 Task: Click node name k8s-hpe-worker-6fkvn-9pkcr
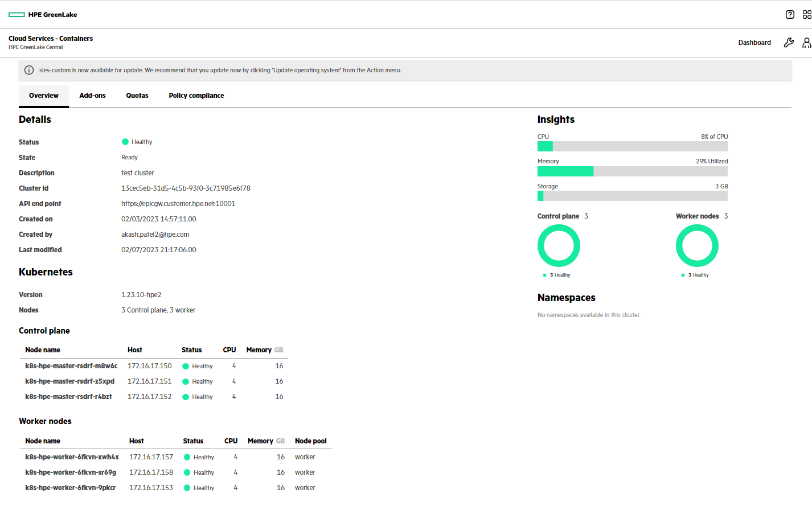pos(70,488)
